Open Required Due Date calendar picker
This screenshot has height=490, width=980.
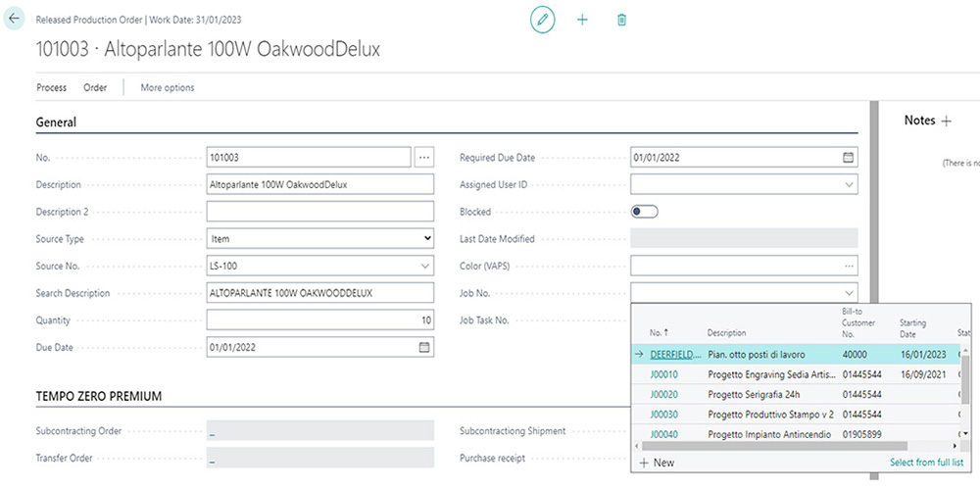click(x=848, y=157)
